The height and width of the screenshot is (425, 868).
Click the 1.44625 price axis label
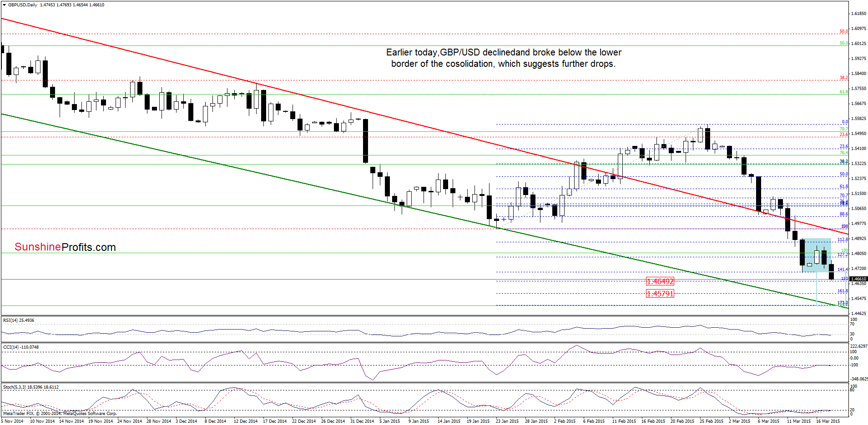pos(858,314)
